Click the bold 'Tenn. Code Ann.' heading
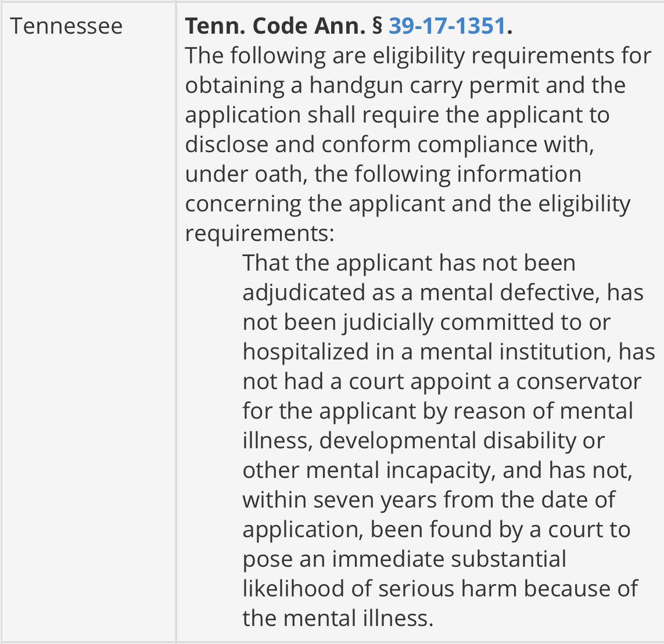This screenshot has height=644, width=664. (275, 26)
